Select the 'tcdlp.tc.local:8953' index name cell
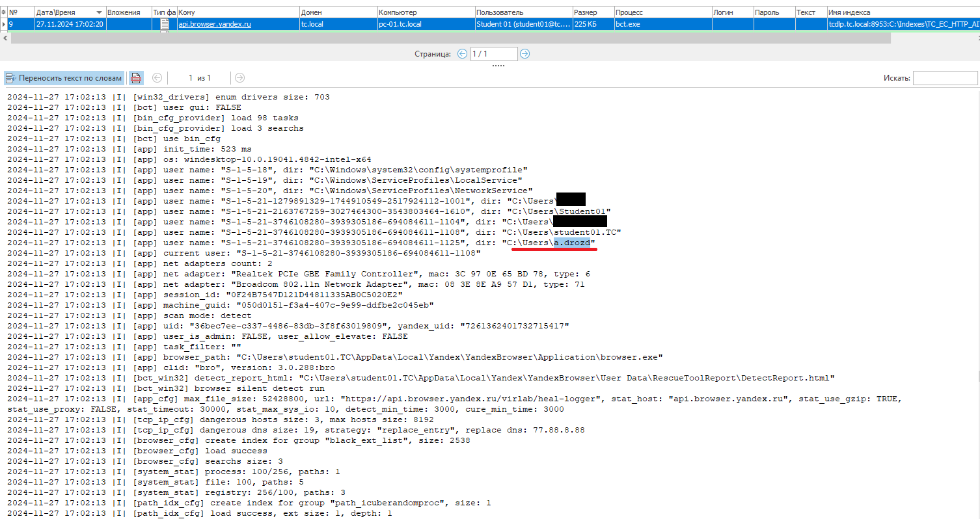 point(903,24)
